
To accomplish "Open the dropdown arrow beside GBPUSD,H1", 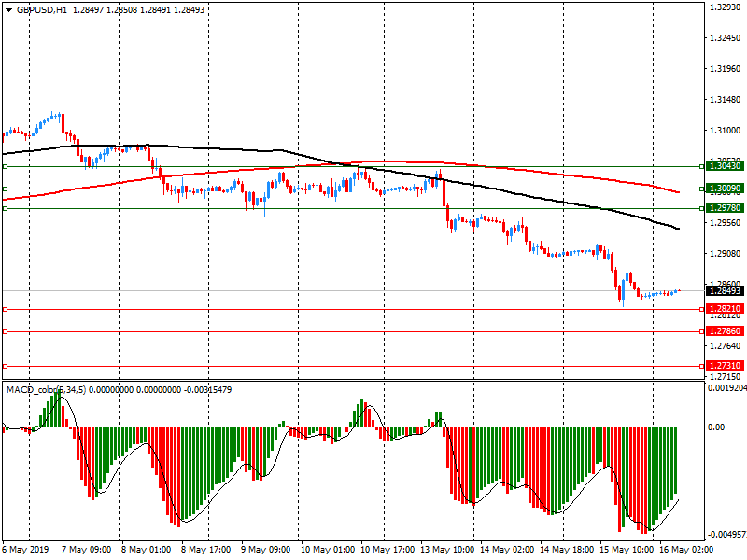I will tap(7, 9).
